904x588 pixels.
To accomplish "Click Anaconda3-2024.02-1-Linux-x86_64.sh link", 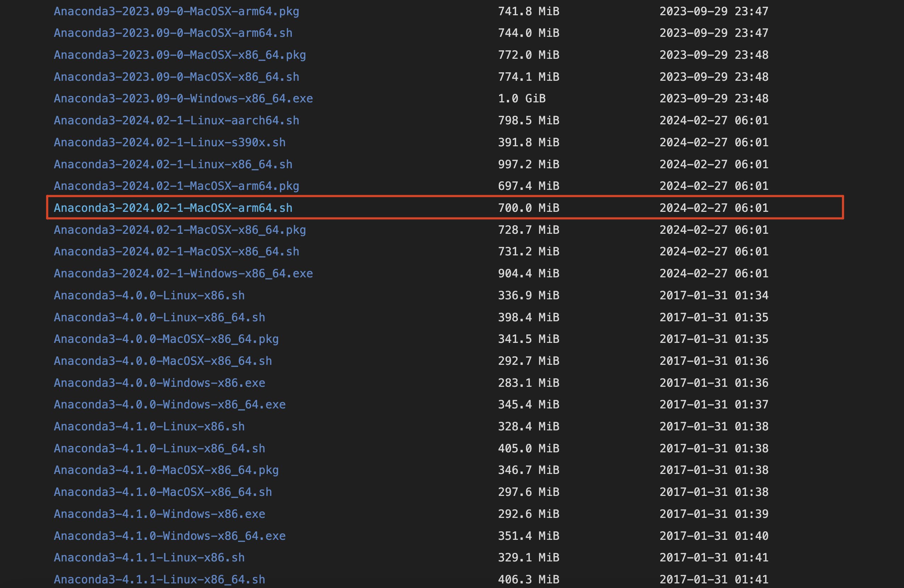I will (x=173, y=164).
